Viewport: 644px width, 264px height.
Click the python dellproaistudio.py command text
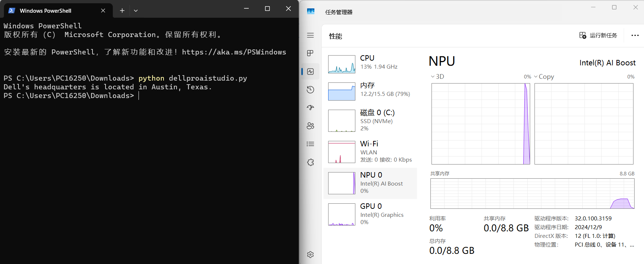pyautogui.click(x=193, y=78)
